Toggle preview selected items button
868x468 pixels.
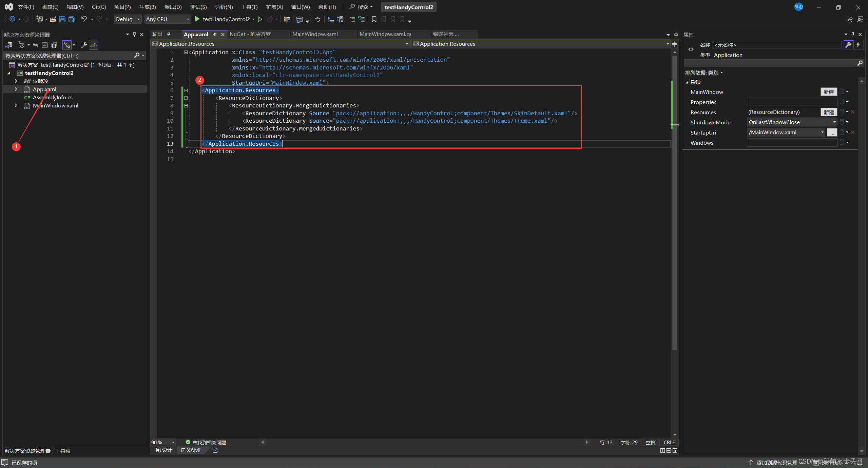93,45
